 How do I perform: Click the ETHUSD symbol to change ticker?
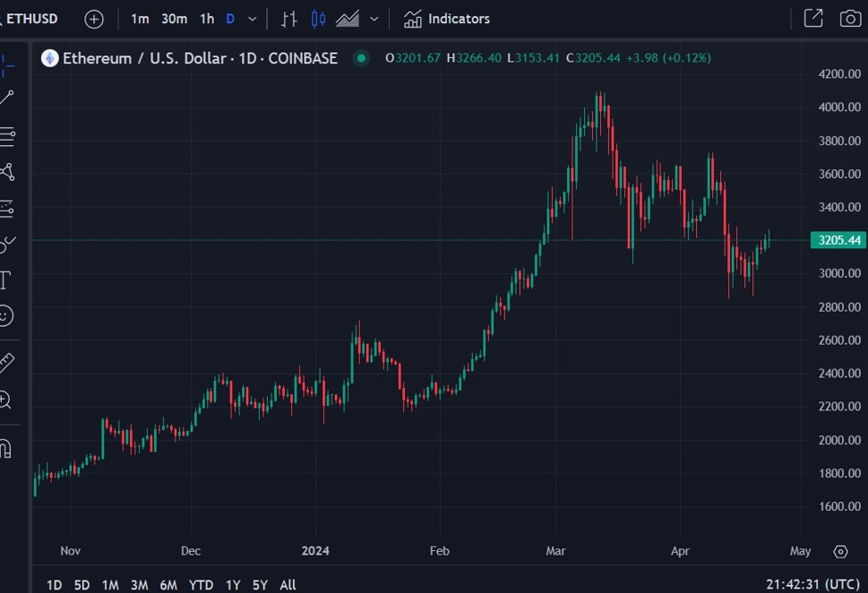(x=29, y=18)
